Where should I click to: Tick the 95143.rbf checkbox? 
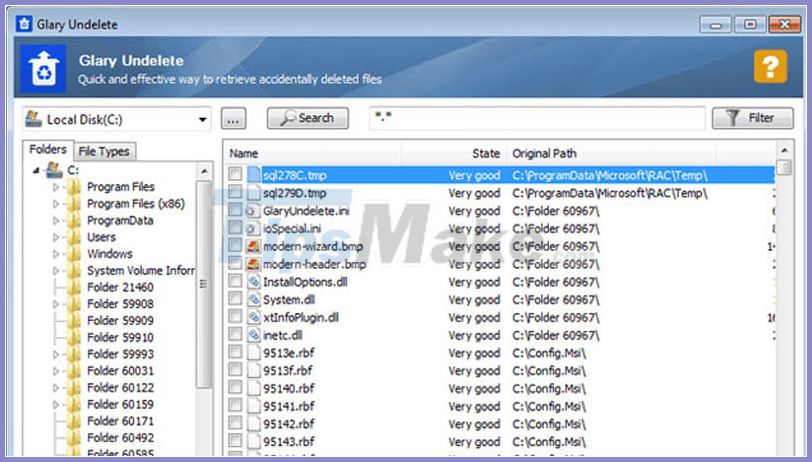235,441
